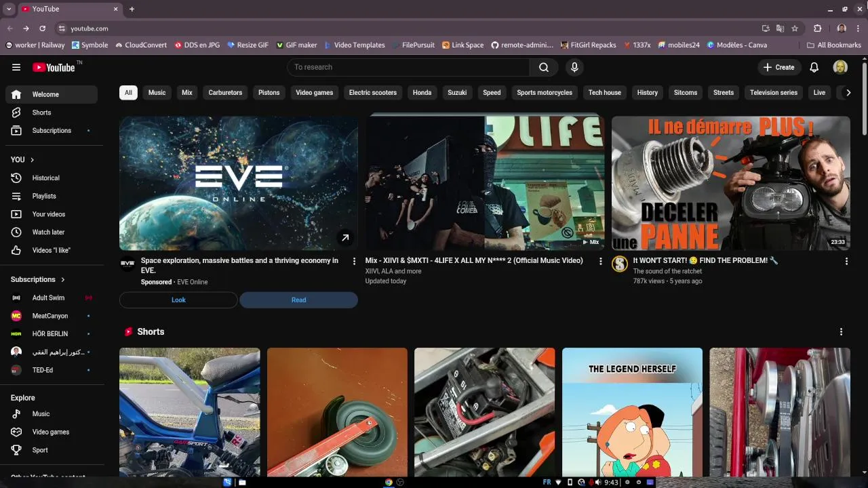The width and height of the screenshot is (868, 488).
Task: Open the Adult Swim subscription
Action: point(52,298)
